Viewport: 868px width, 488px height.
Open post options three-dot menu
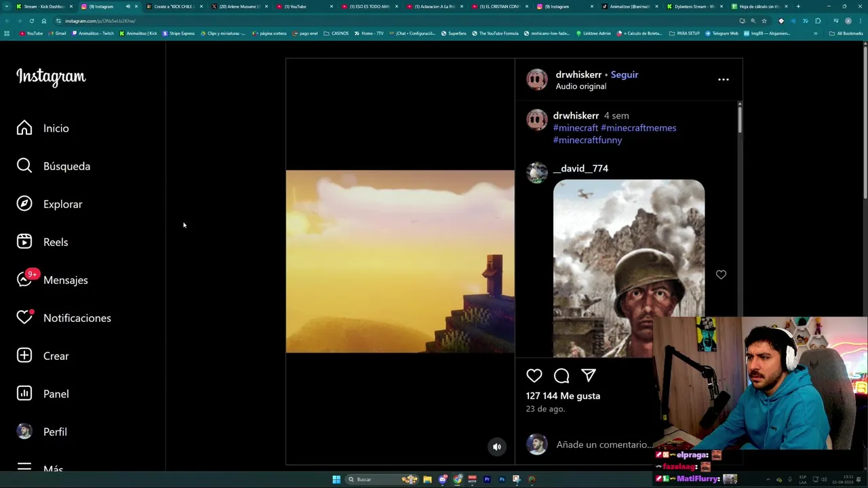click(x=724, y=79)
